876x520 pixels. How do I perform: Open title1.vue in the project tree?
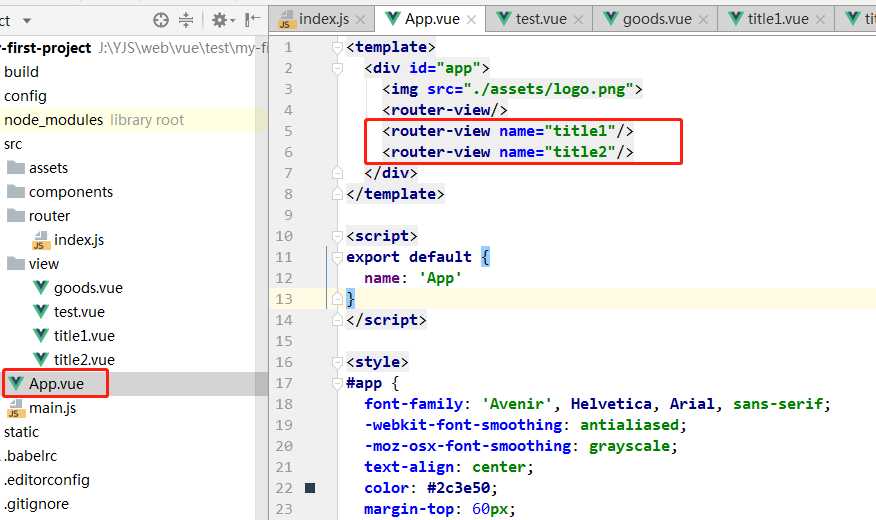[84, 336]
